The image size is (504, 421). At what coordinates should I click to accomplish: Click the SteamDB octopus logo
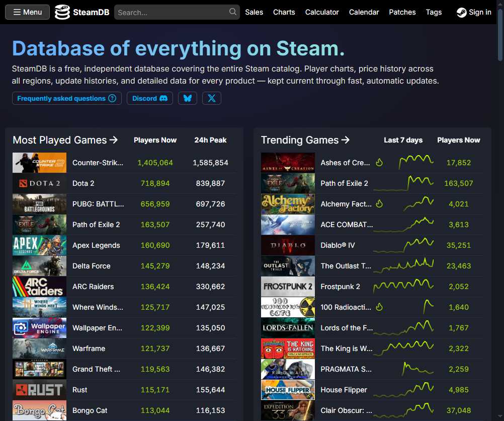pyautogui.click(x=61, y=12)
